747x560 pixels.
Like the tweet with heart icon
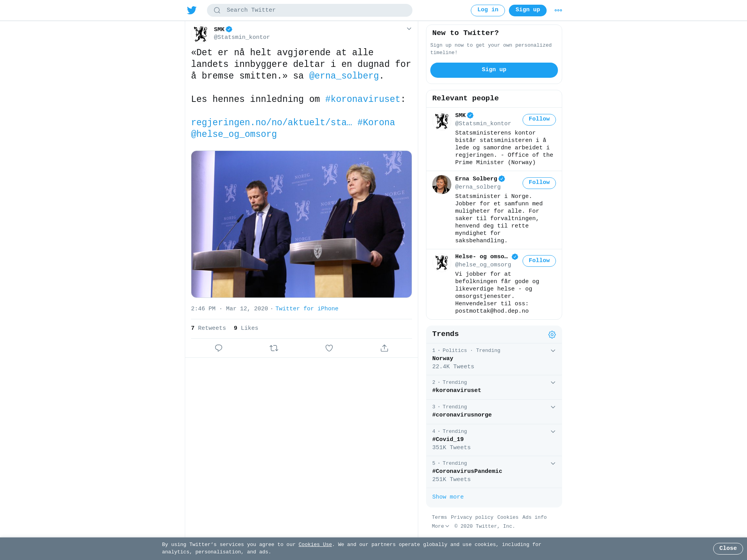coord(329,348)
